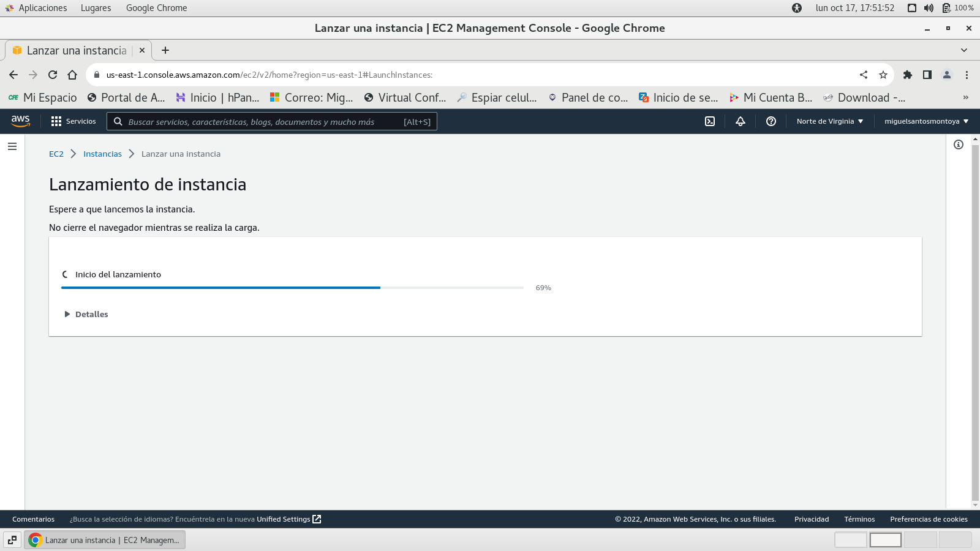Expand the Detalles section

pos(86,314)
